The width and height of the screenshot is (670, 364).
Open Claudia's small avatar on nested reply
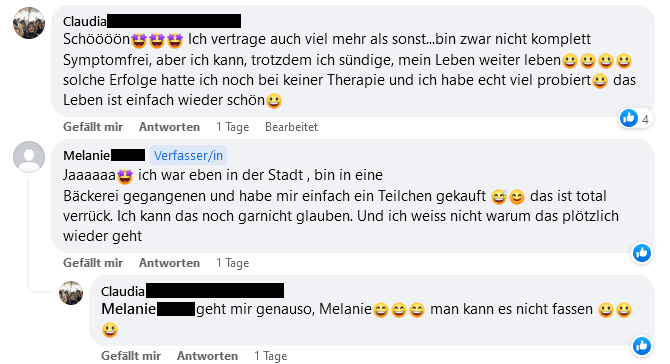[x=71, y=293]
